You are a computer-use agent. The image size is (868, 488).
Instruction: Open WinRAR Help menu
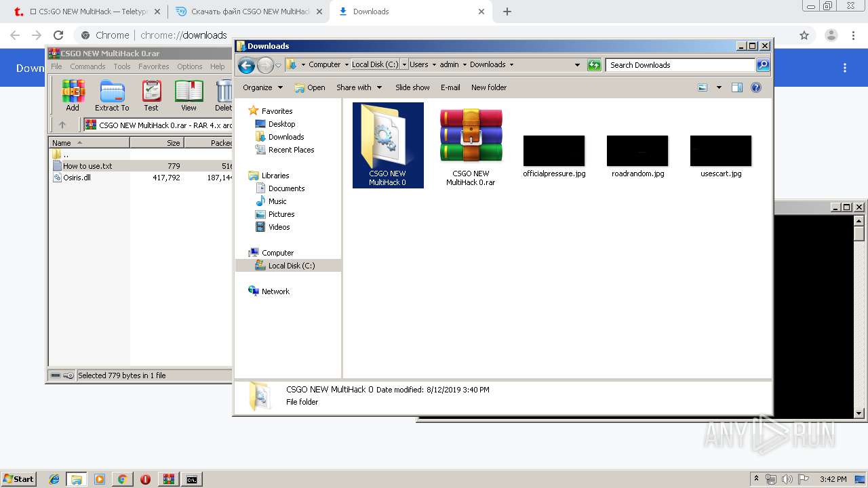(x=217, y=66)
